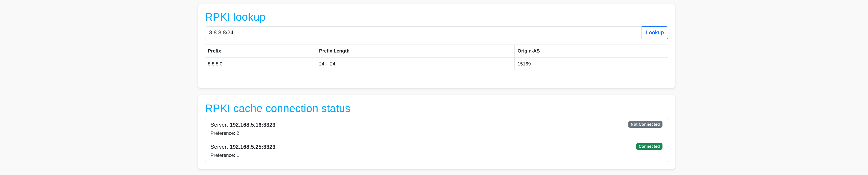The image size is (868, 175).
Task: Click the Server label before 192.168.5.25:3323
Action: pos(219,147)
